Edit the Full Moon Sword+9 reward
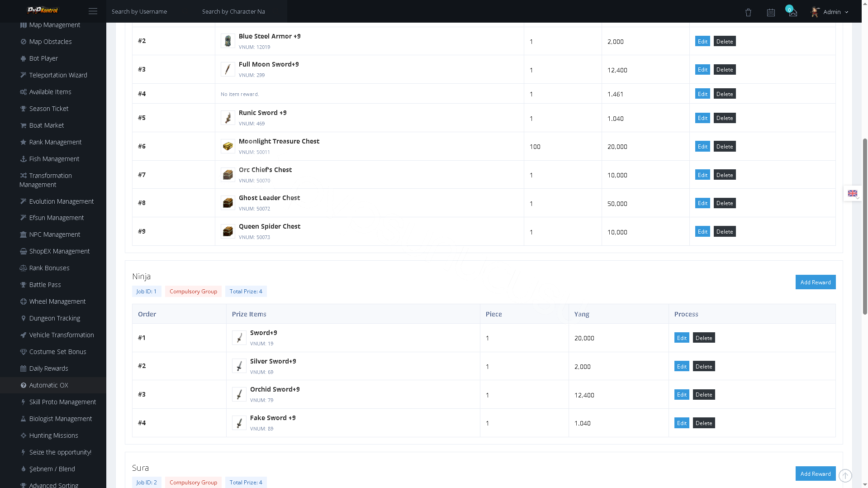The width and height of the screenshot is (868, 488). [x=702, y=69]
